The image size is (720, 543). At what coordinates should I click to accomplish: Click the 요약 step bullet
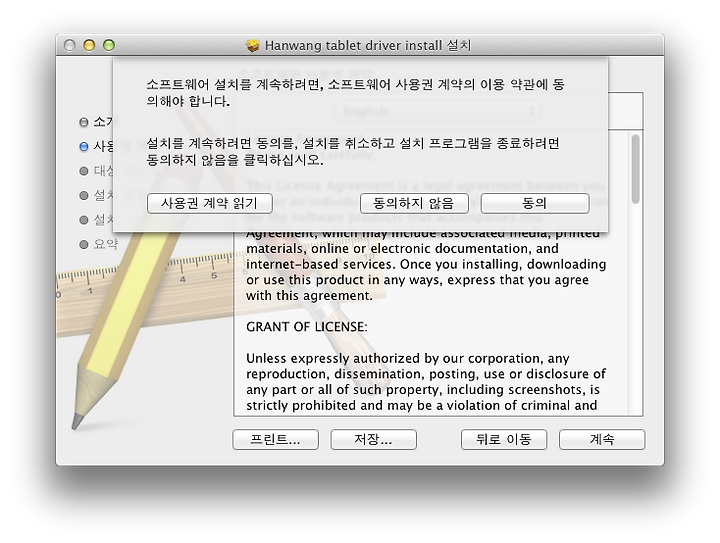click(84, 244)
